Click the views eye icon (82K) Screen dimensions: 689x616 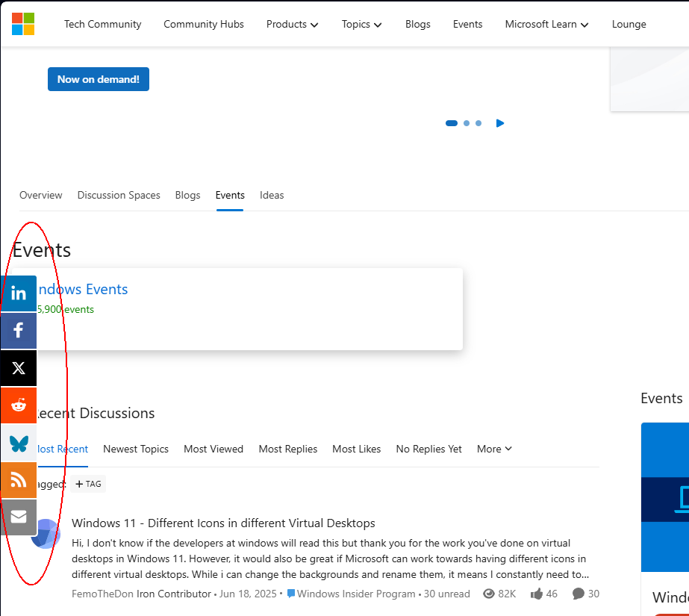(x=489, y=594)
